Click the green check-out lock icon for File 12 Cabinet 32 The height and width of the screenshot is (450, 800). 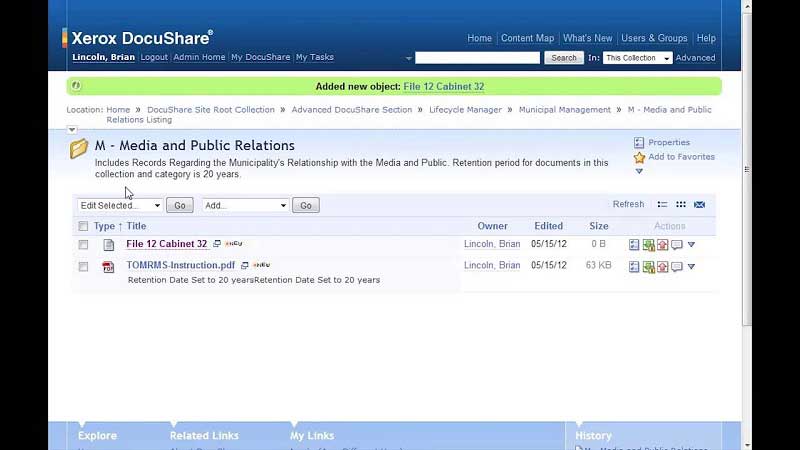point(648,245)
